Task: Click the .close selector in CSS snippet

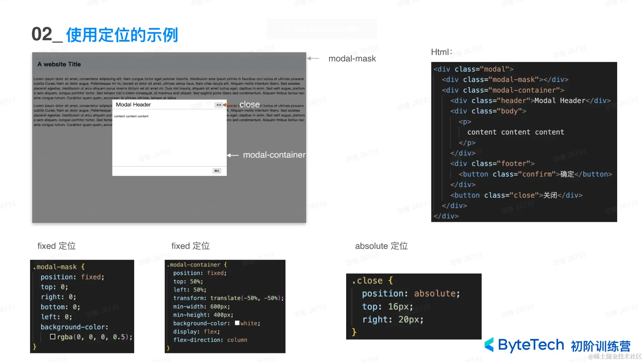Action: click(367, 281)
